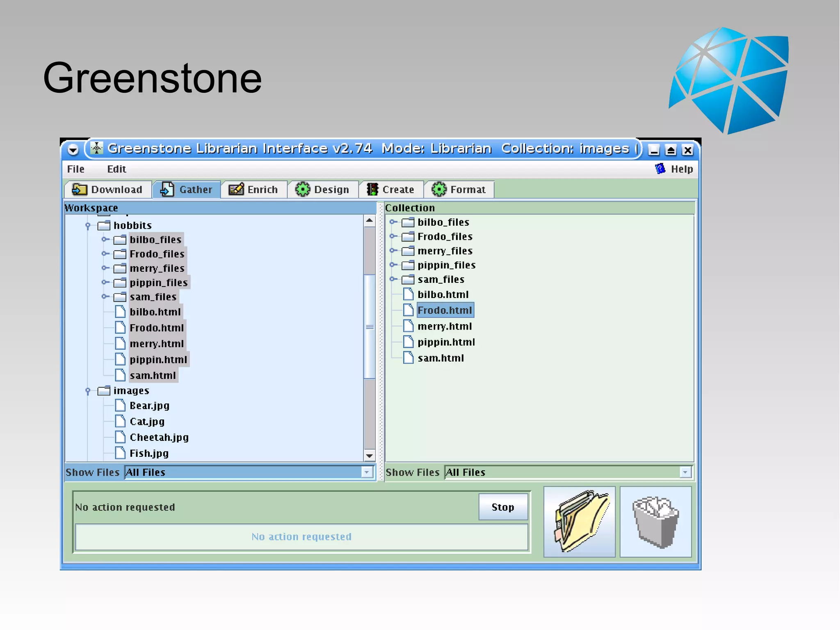The image size is (840, 630).
Task: Click bilbo_files folder icon in Collection
Action: click(408, 222)
